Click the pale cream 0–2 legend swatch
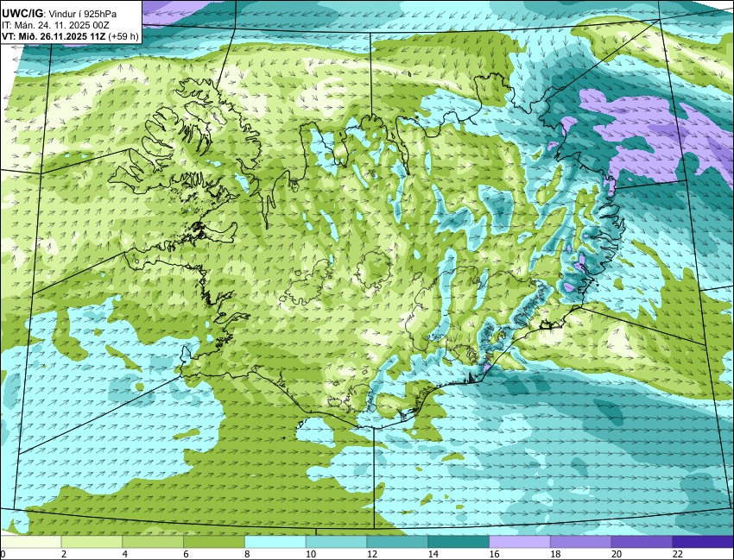The width and height of the screenshot is (734, 560). point(30,542)
